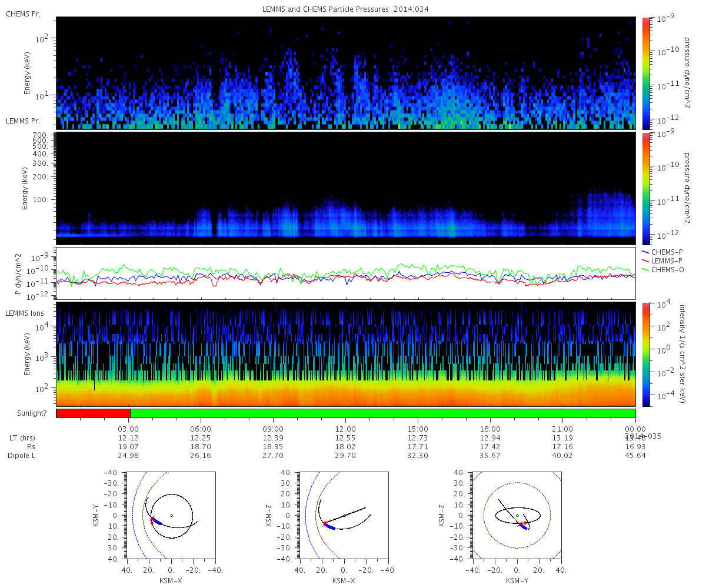The image size is (706, 588).
Task: Click the CHEMS pressure color scale bar
Action: (645, 73)
